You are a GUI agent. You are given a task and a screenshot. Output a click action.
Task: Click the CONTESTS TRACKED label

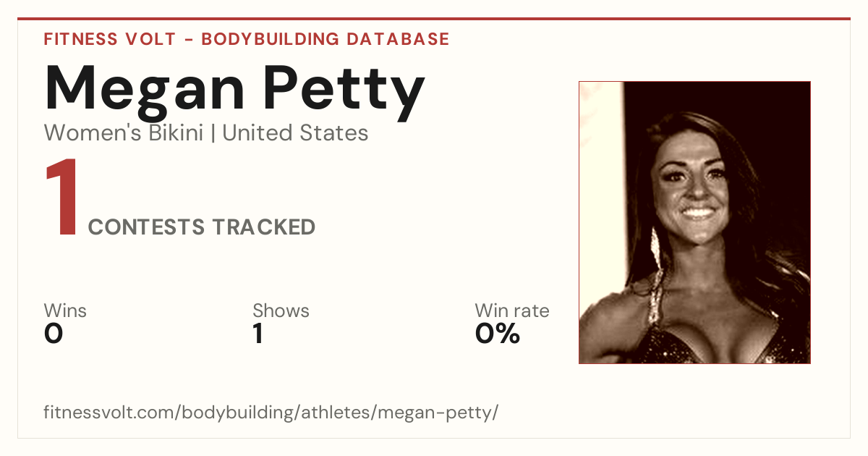pyautogui.click(x=202, y=227)
